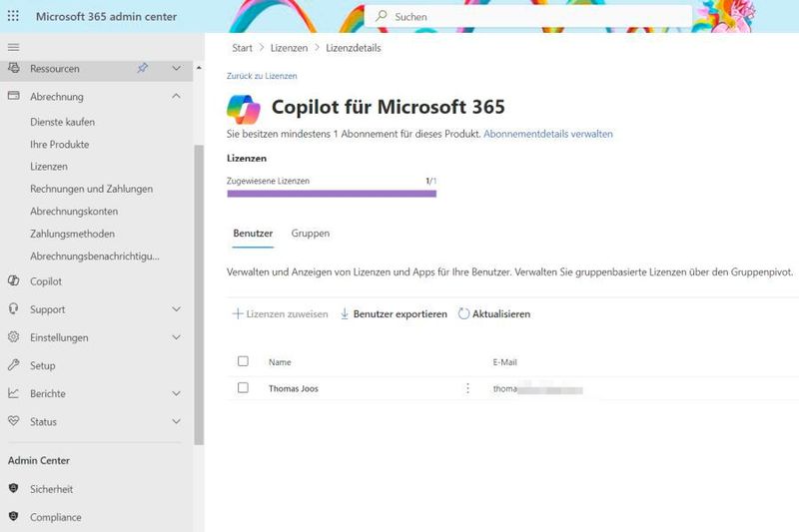Click Microsoft 365 admin center title
799x532 pixels.
[x=106, y=16]
